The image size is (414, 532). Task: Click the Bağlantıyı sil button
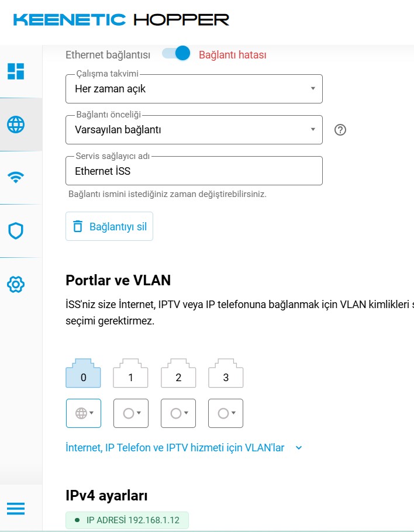(x=109, y=226)
